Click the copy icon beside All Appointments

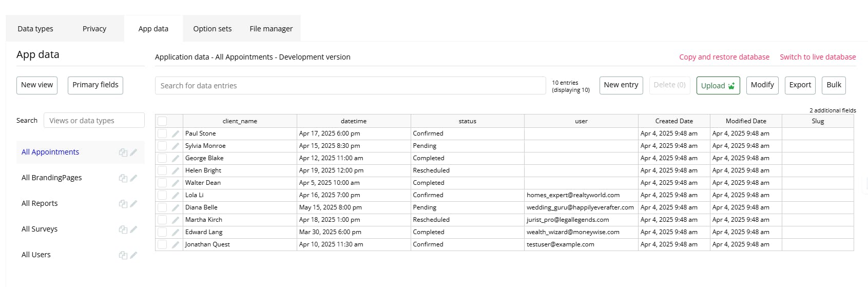point(123,152)
